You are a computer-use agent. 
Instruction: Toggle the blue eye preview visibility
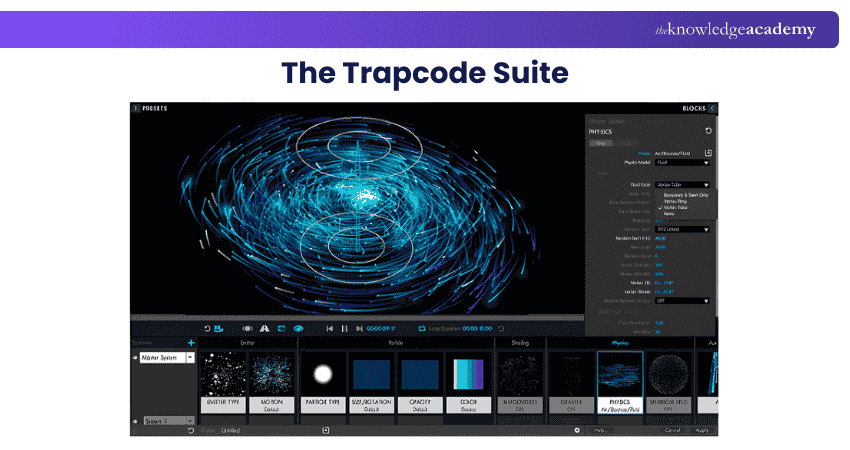pos(298,329)
